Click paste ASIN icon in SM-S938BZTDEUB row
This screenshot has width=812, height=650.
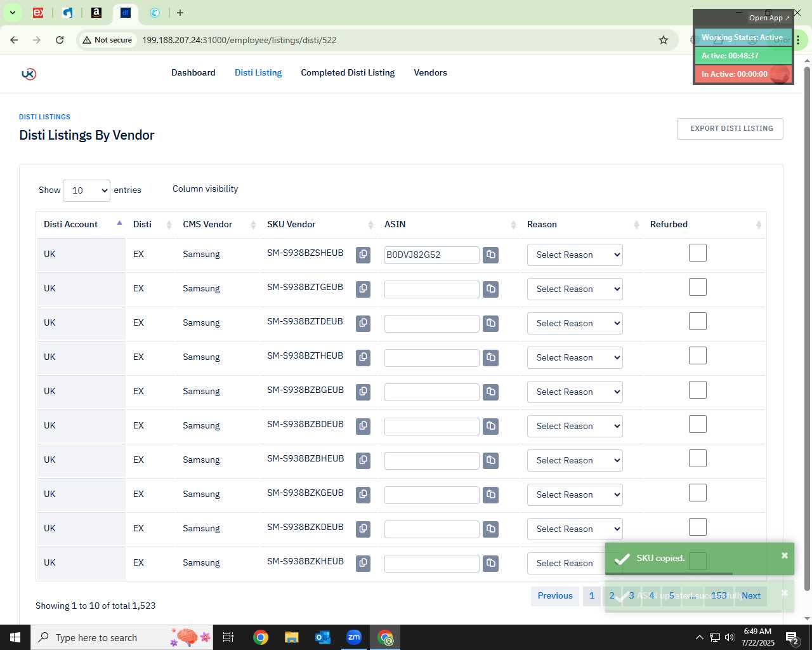(490, 323)
